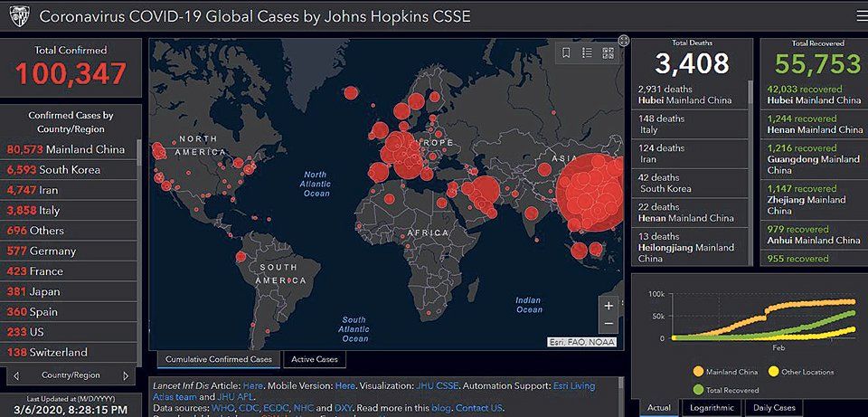
Task: Open the blog link
Action: pos(442,408)
